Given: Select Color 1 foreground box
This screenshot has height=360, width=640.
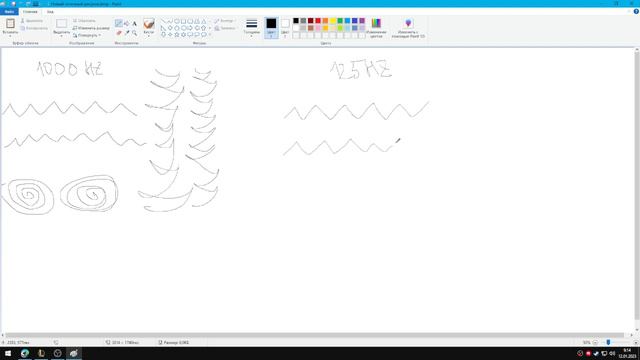Looking at the screenshot, I should tap(271, 27).
